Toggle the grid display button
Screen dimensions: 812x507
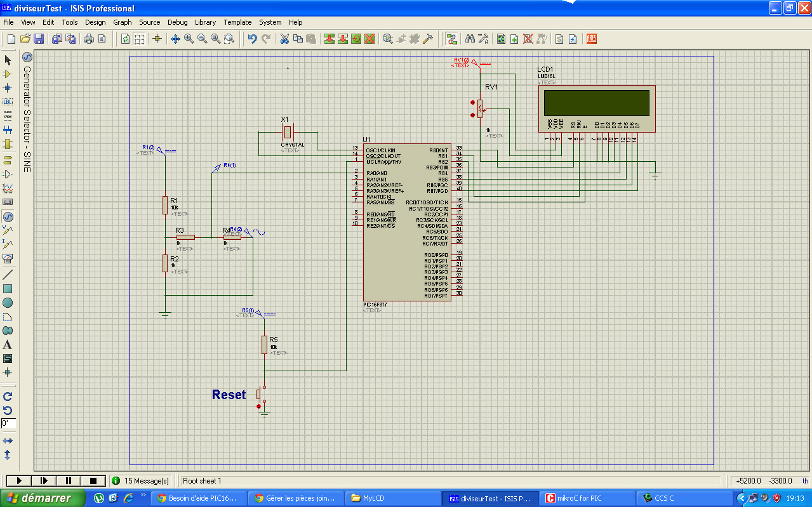[139, 39]
